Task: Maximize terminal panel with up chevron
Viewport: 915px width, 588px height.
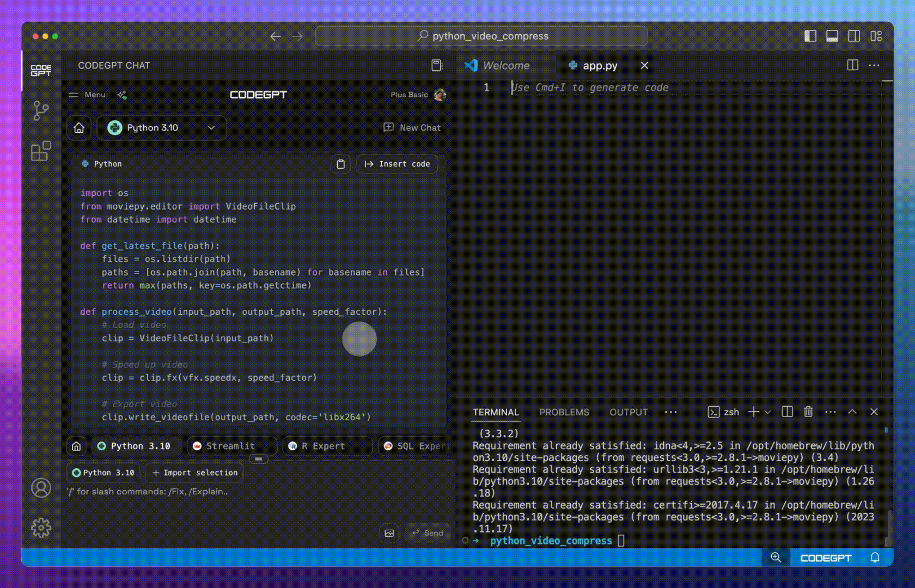Action: tap(852, 412)
